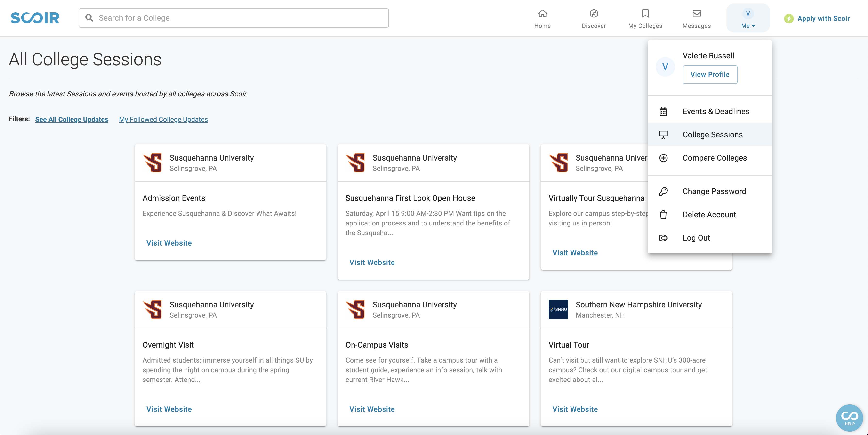868x435 pixels.
Task: Click Susquehanna logo on First Look Open House card
Action: [x=355, y=163]
